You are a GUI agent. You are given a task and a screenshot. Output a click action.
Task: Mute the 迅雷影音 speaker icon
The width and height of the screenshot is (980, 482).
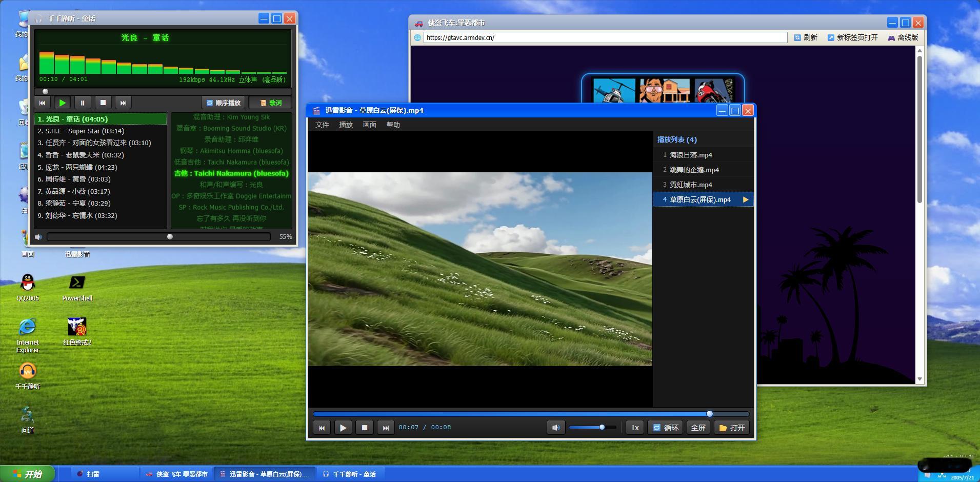(x=556, y=428)
